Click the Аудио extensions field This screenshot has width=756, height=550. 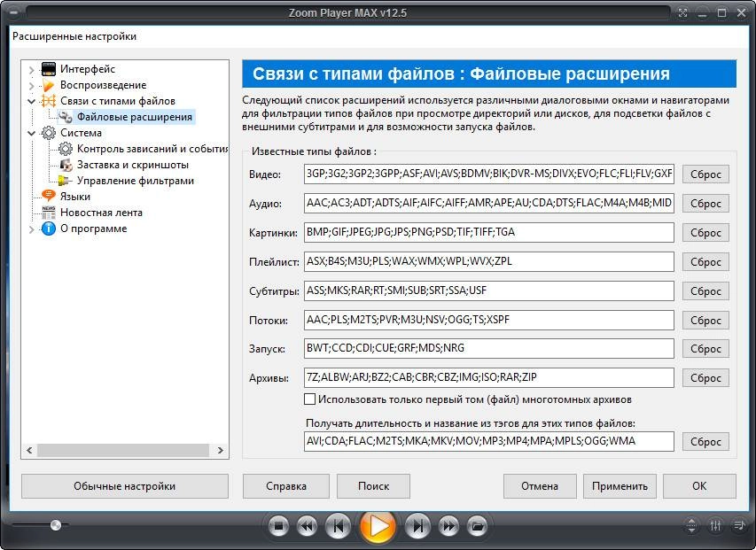point(489,203)
